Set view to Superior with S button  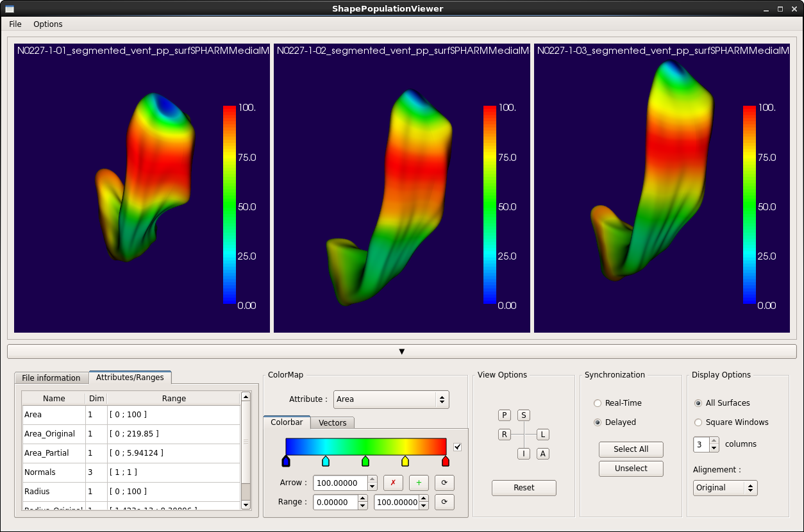click(x=524, y=415)
